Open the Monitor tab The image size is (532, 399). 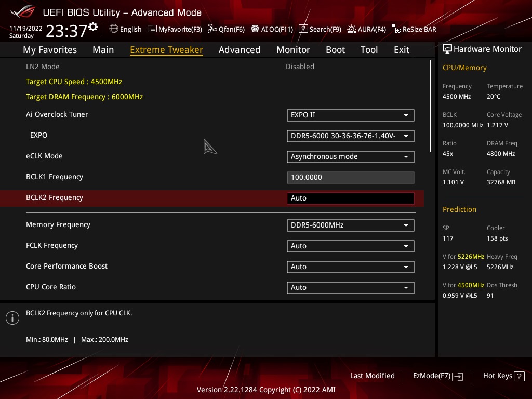293,50
